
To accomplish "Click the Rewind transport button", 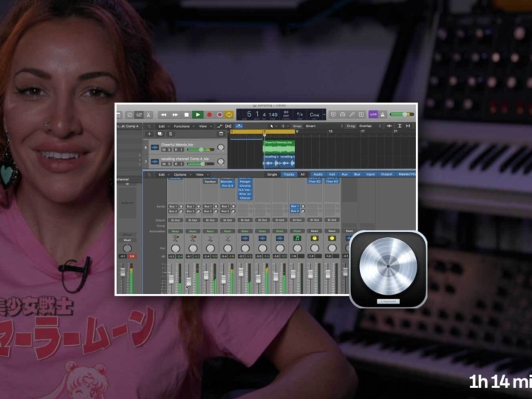I will click(x=163, y=115).
